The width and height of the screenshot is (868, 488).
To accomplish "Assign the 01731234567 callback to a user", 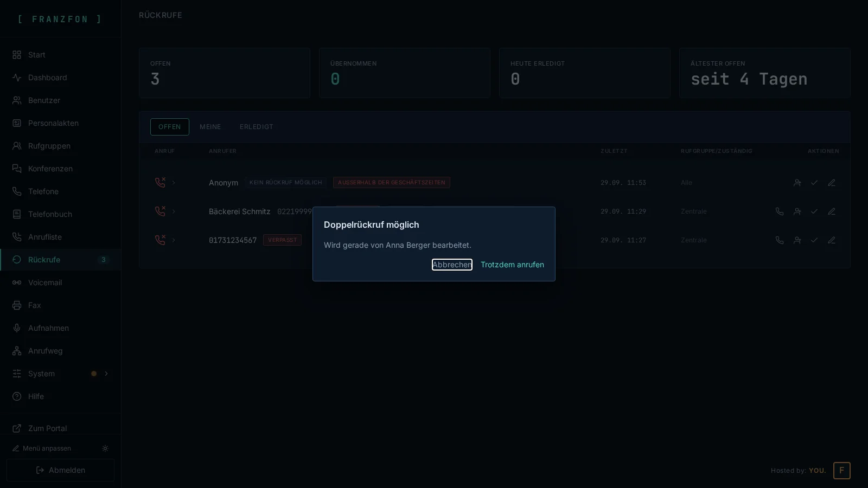I will click(x=797, y=240).
